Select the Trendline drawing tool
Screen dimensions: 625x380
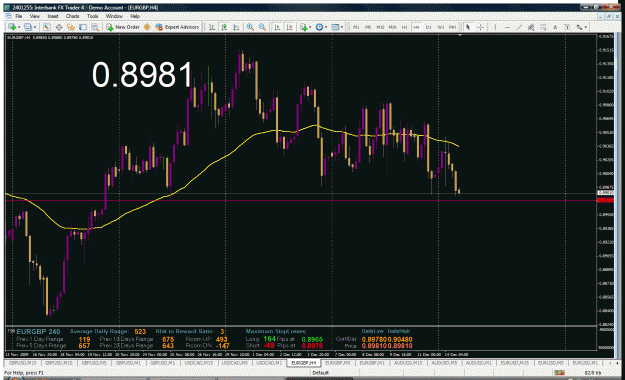(519, 27)
